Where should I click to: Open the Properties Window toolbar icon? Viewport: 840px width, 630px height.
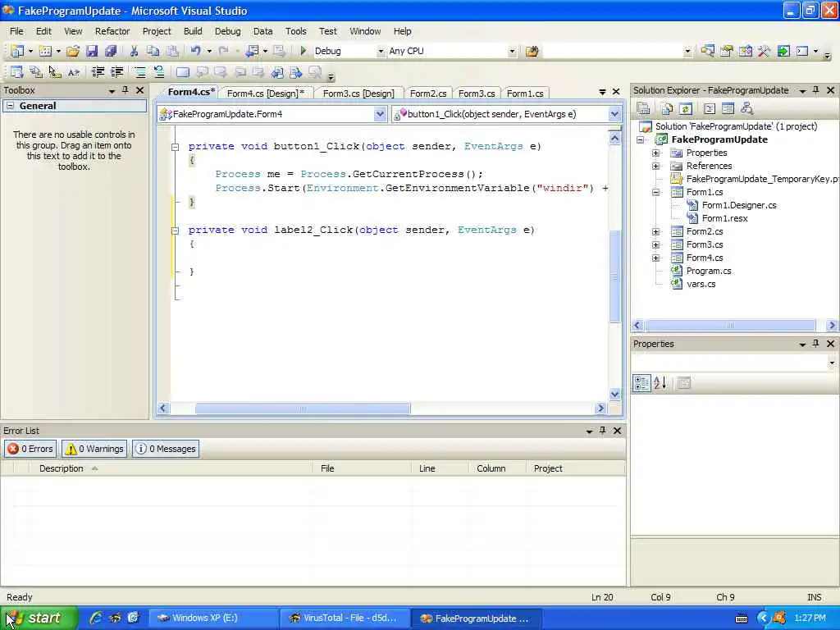point(727,52)
